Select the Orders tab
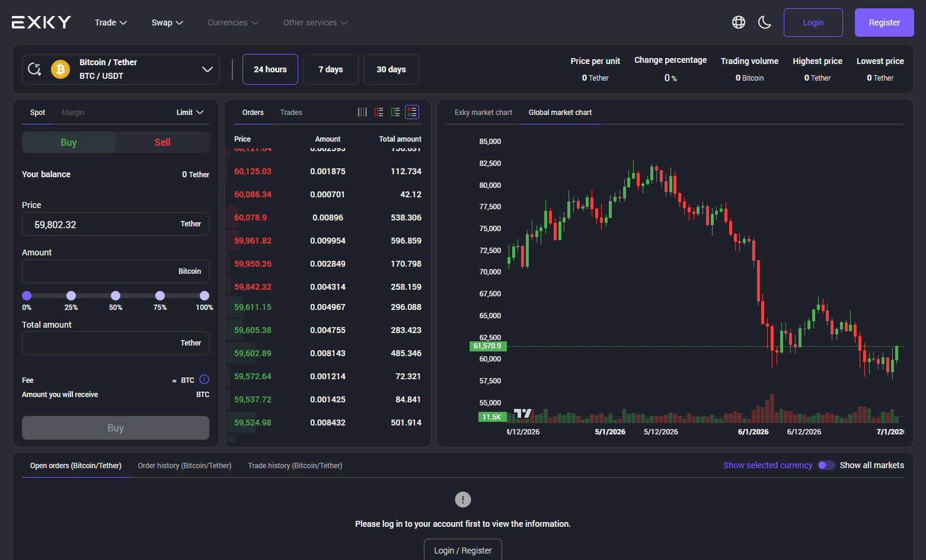This screenshot has width=926, height=560. [253, 113]
